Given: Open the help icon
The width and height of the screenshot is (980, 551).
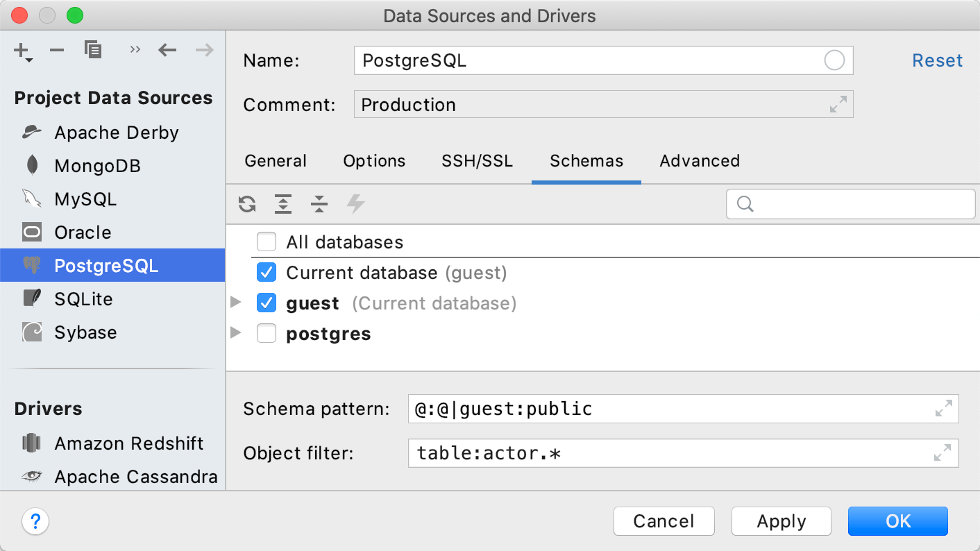Looking at the screenshot, I should click(35, 521).
